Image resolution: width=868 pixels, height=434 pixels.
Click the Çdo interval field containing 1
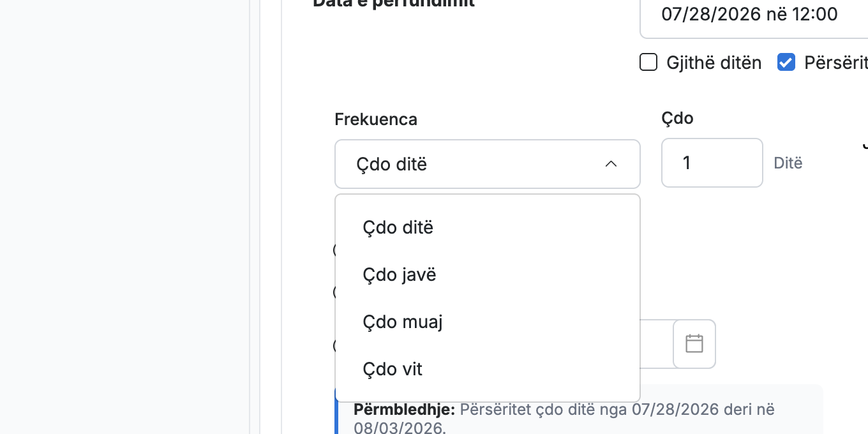pyautogui.click(x=712, y=163)
